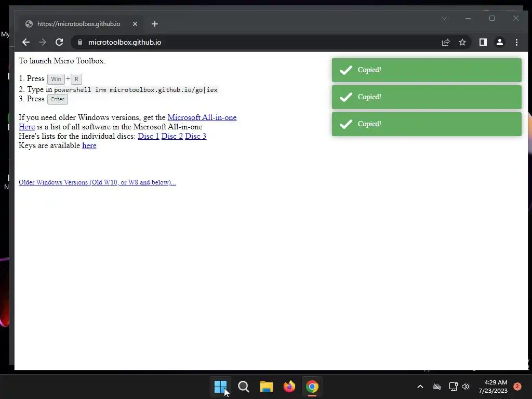Open the volume speaker tray icon
Viewport: 532px width, 399px height.
point(465,387)
